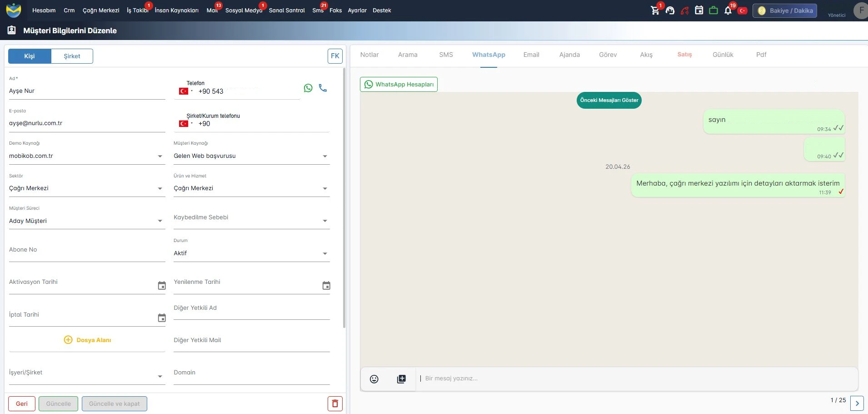Screen dimensions: 868x414
Task: Click the Önceki Mesajları Göster button
Action: click(x=609, y=100)
